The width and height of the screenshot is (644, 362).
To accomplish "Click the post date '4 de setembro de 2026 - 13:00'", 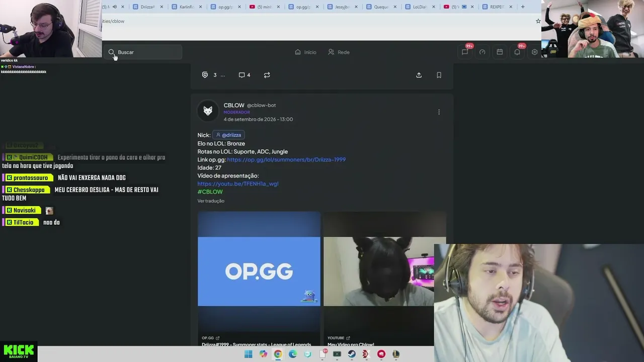I will [x=258, y=119].
